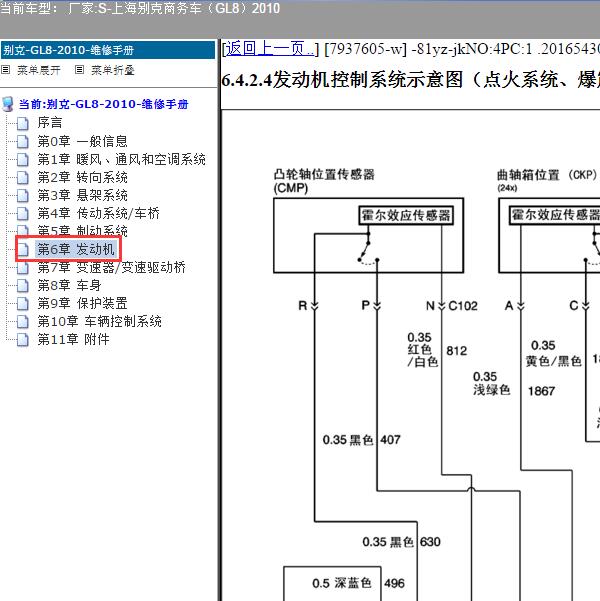Viewport: 600px width, 601px height.
Task: Click wire label 0.35 黄色/黑色
Action: click(x=553, y=353)
